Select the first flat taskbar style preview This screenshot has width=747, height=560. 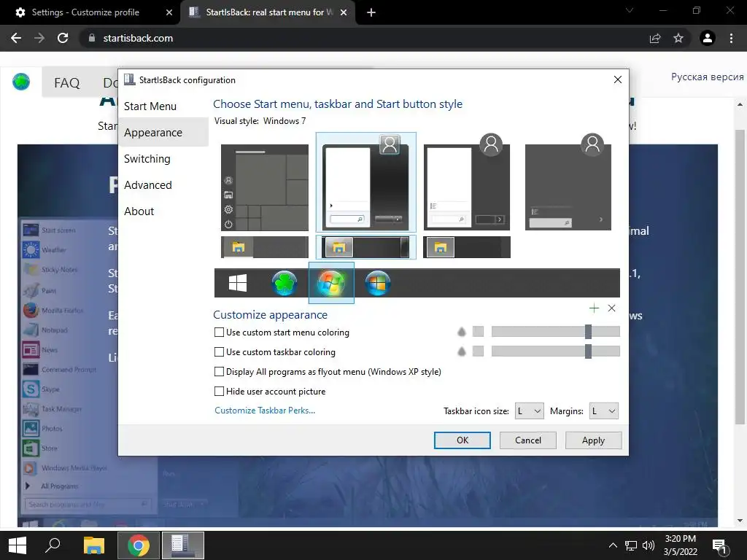tap(265, 247)
